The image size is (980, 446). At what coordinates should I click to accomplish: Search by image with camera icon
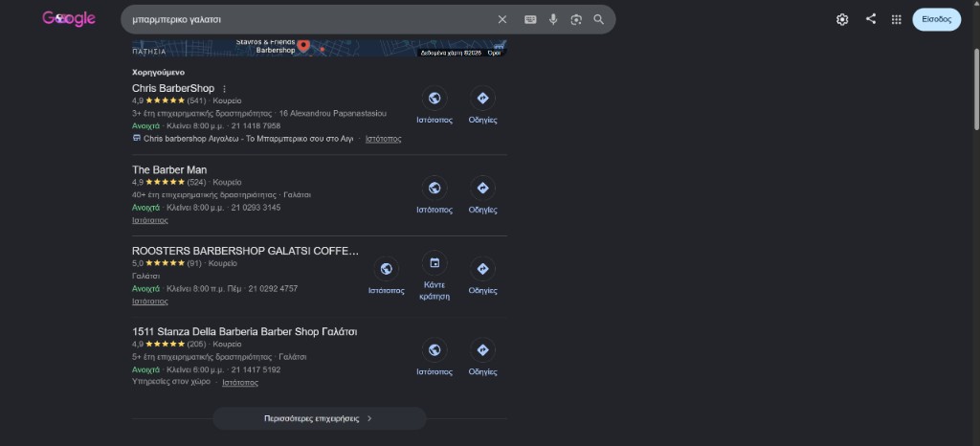pyautogui.click(x=575, y=19)
